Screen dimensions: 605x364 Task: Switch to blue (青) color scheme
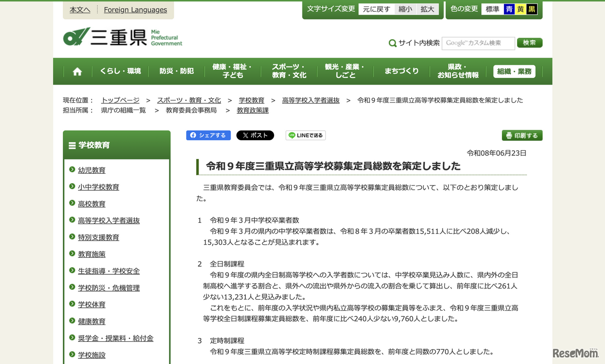pos(509,9)
